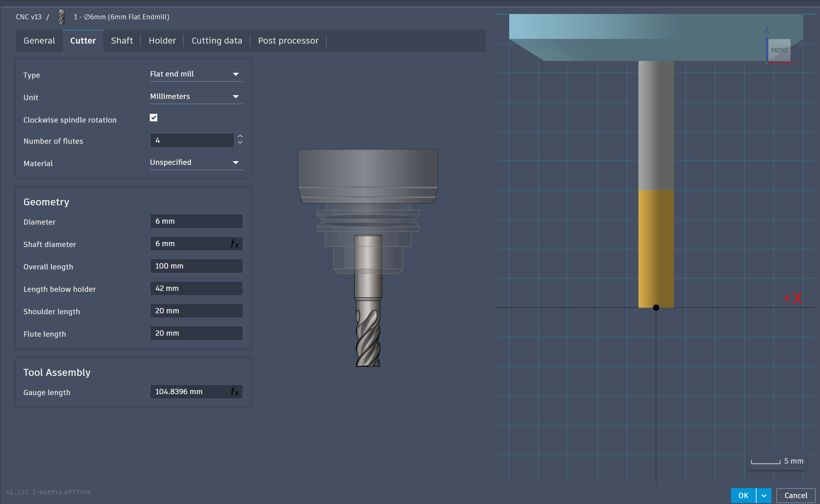820x504 pixels.
Task: Toggle Clockwise spindle rotation checkbox
Action: (x=154, y=118)
